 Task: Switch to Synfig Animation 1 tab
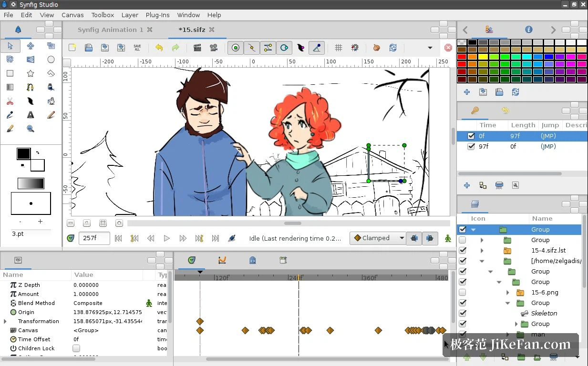[x=110, y=30]
